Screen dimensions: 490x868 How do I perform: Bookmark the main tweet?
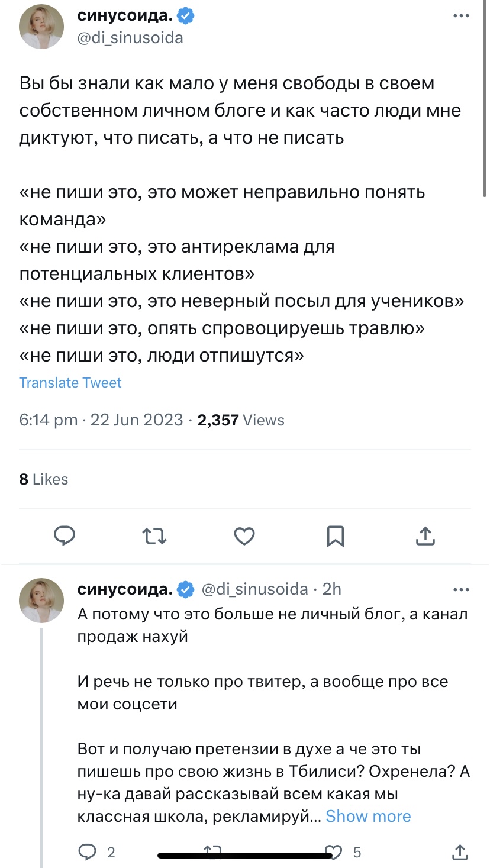335,536
